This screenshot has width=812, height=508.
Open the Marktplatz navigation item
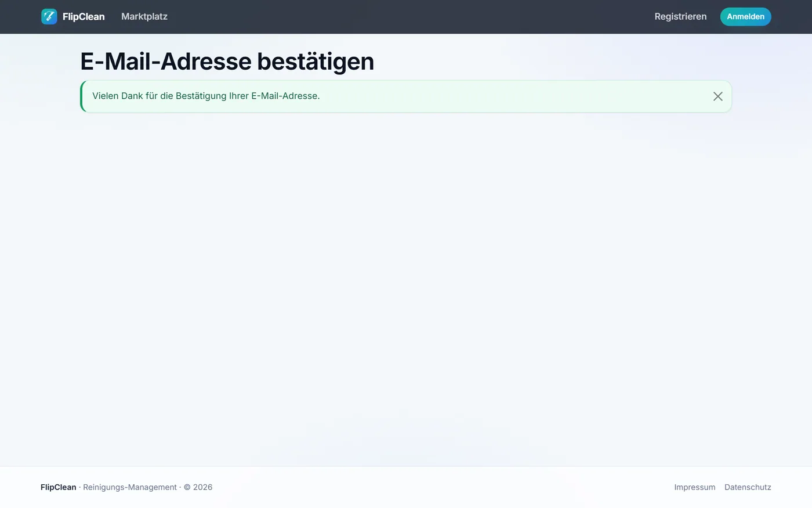(144, 16)
